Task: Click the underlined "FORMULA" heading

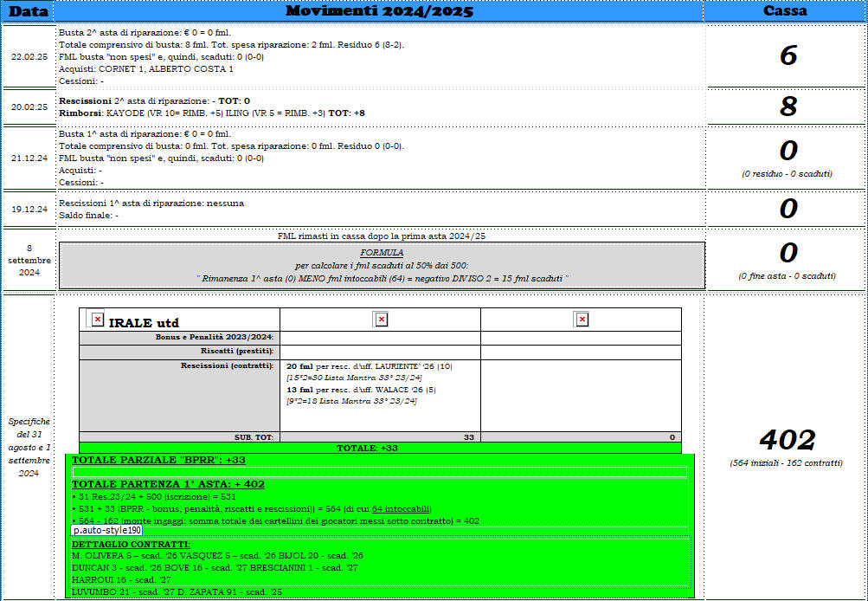Action: (x=382, y=253)
